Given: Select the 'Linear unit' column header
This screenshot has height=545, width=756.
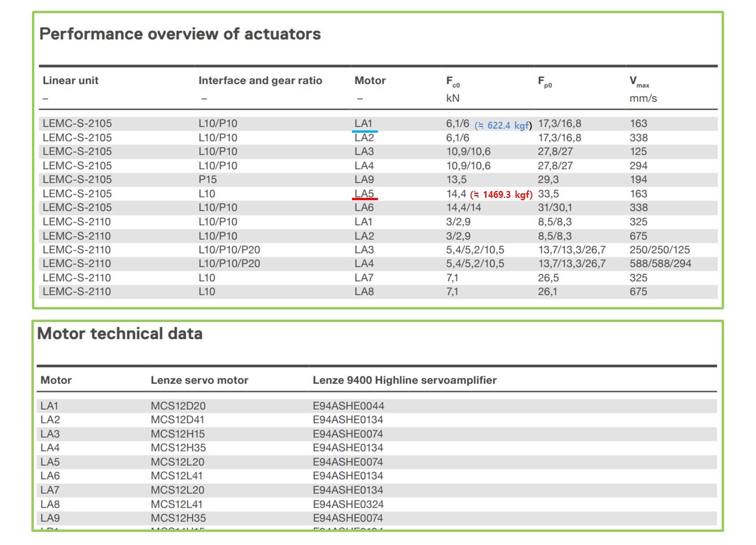Looking at the screenshot, I should pos(70,81).
